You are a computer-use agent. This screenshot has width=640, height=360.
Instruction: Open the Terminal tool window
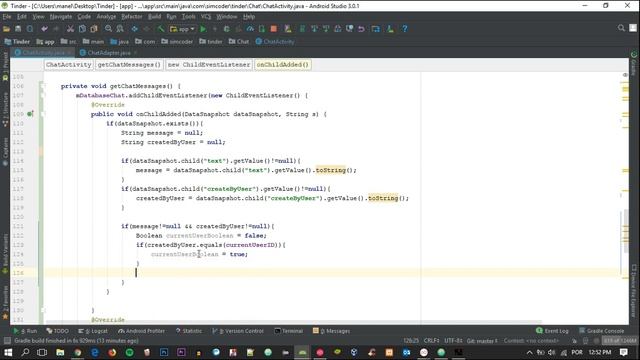[289, 331]
